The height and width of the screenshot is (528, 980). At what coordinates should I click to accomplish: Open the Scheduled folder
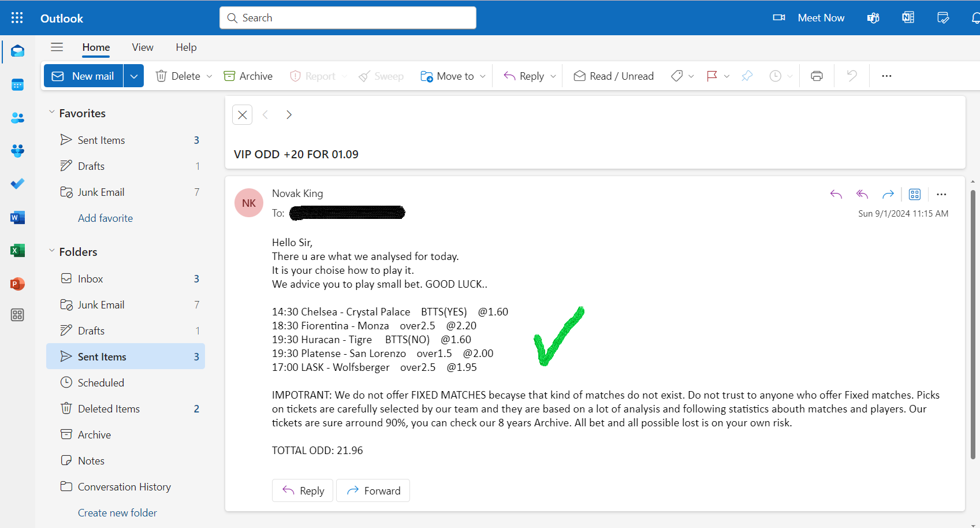point(125,382)
